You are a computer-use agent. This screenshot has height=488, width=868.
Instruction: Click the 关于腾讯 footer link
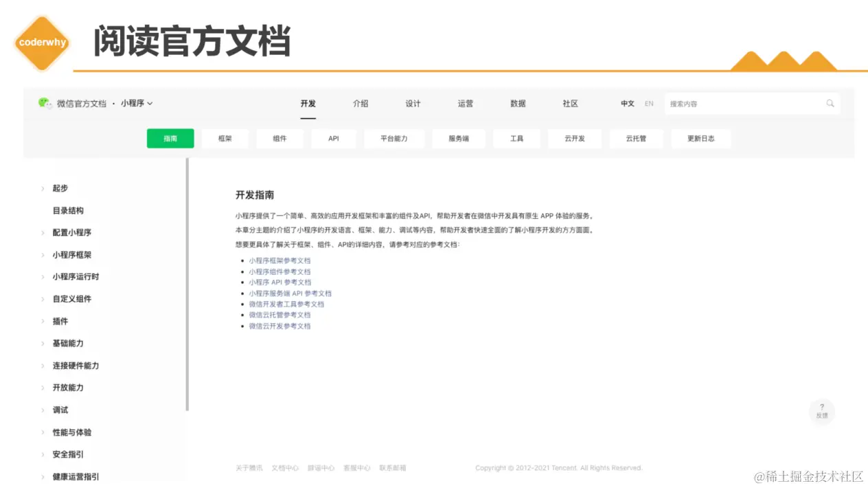pos(249,467)
